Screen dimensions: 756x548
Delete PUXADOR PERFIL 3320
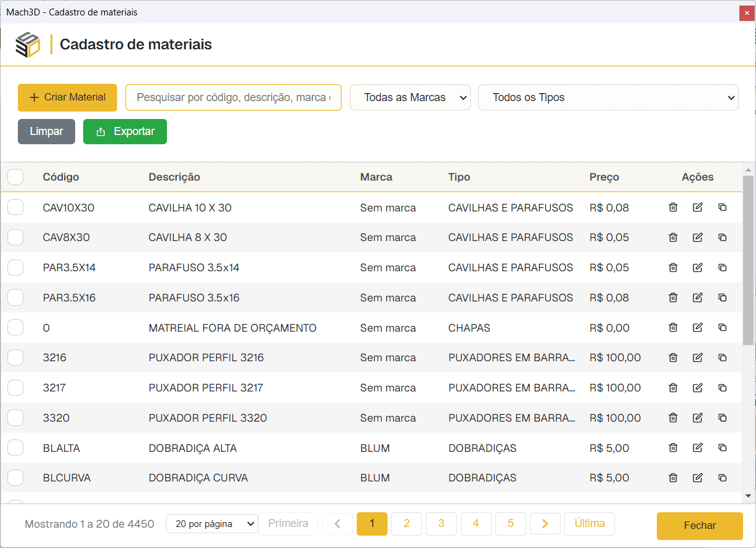(673, 418)
